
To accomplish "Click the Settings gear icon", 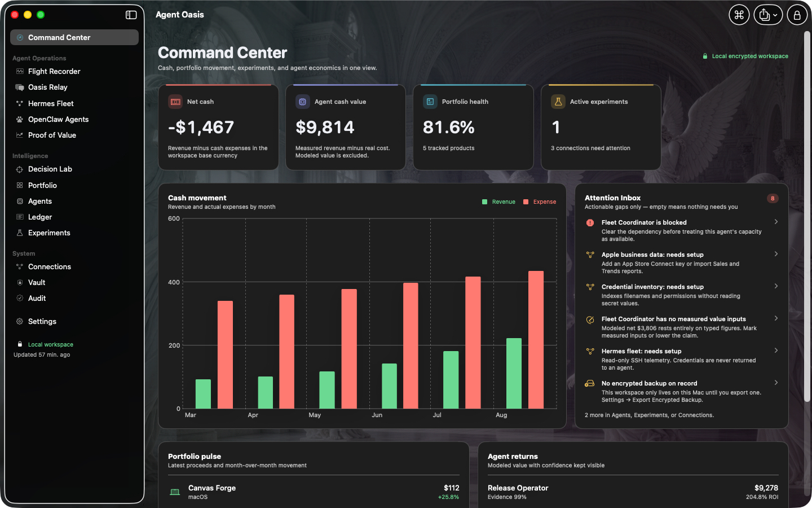I will [20, 322].
